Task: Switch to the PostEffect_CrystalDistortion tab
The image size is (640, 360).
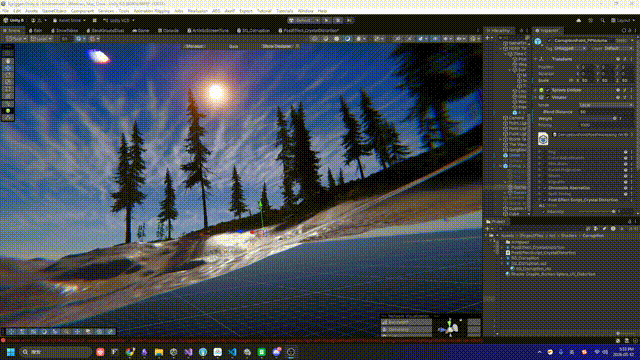Action: point(309,30)
